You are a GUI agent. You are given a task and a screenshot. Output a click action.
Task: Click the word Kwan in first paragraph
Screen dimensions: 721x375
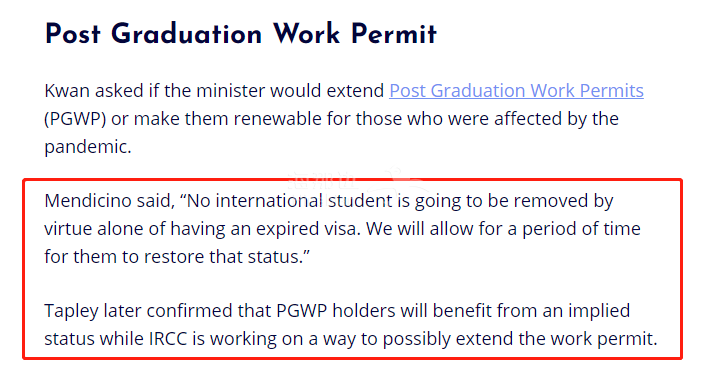67,91
